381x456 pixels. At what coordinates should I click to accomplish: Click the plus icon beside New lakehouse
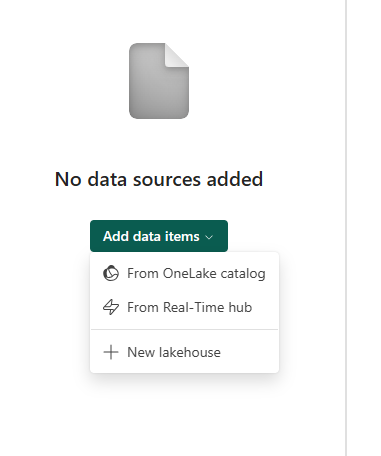point(111,352)
